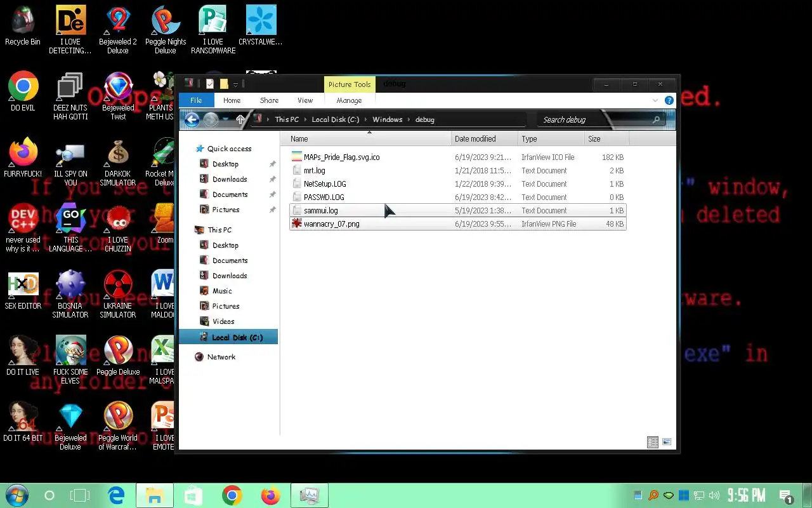Open the DO IT LIVE desktop icon

click(x=23, y=356)
